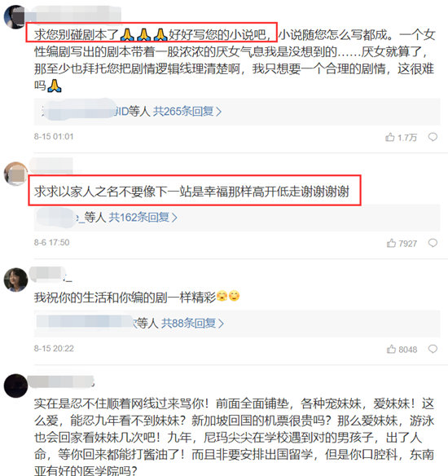
Task: Click the reply bubble on the 8-15 01:01 comment
Action: (433, 137)
